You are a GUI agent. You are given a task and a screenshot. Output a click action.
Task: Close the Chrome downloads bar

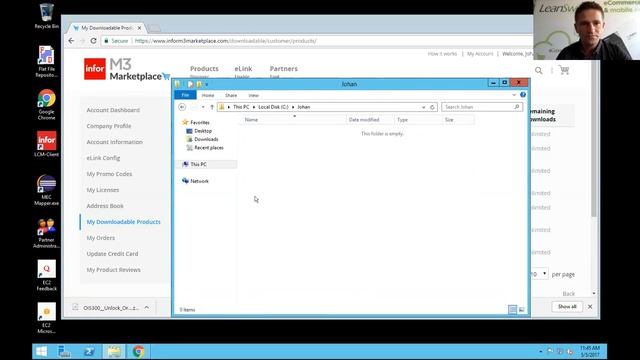(x=590, y=307)
